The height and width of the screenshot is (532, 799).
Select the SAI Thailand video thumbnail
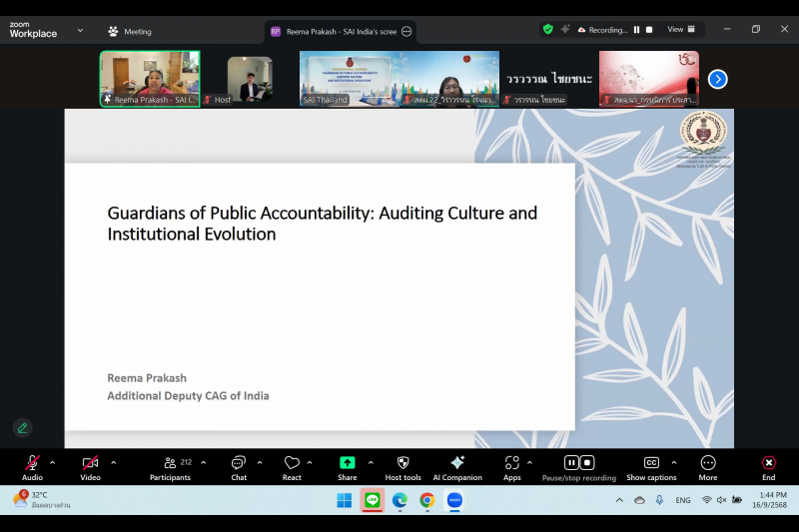coord(349,78)
